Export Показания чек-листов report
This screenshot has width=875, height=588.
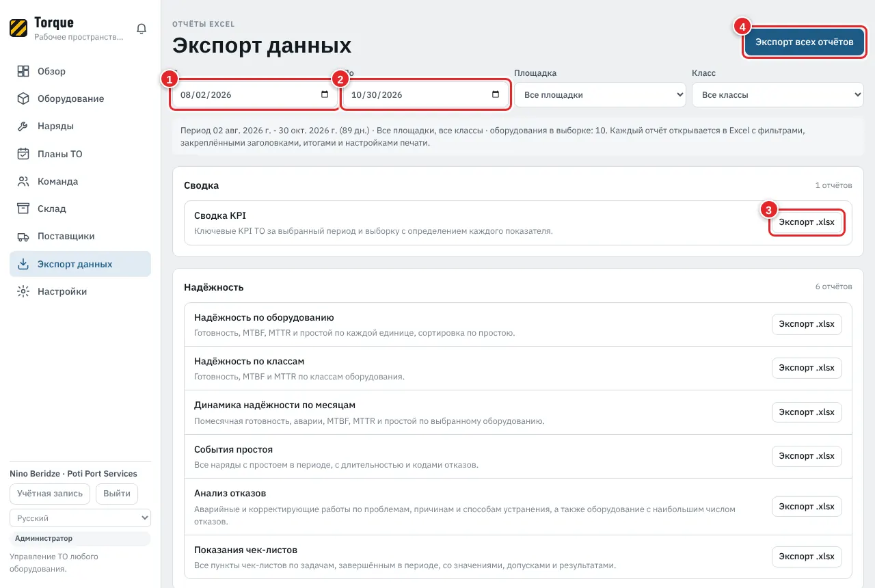[x=807, y=557]
